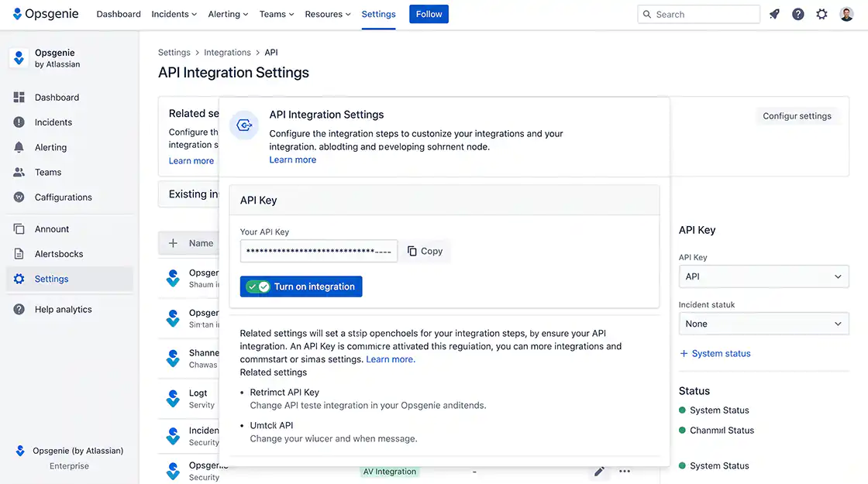
Task: Open the gear settings icon in header
Action: click(821, 15)
